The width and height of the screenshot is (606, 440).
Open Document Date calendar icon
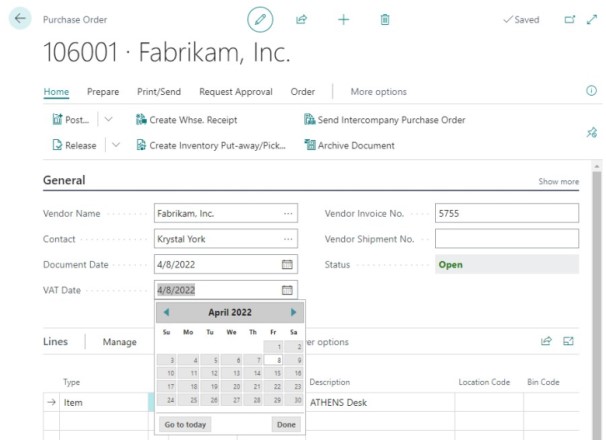coord(287,264)
